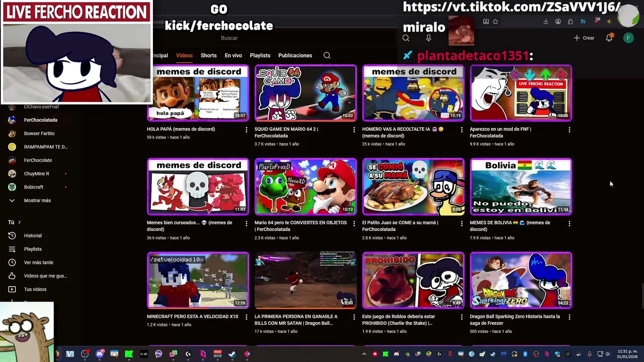The image size is (644, 362).
Task: Switch to the Playlists tab
Action: pos(260,55)
